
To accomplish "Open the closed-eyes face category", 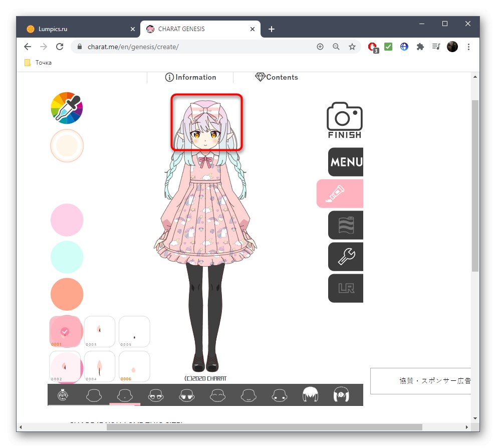I will pos(217,395).
